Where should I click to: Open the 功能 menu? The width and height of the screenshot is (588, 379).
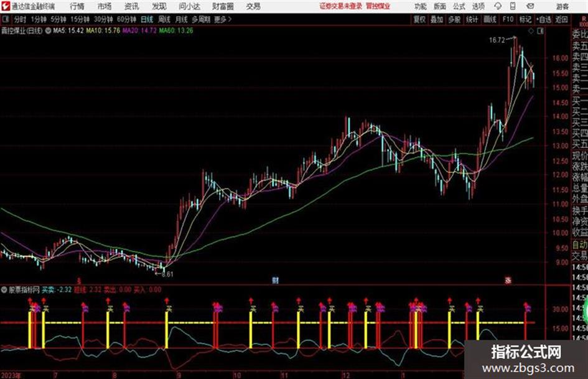421,6
